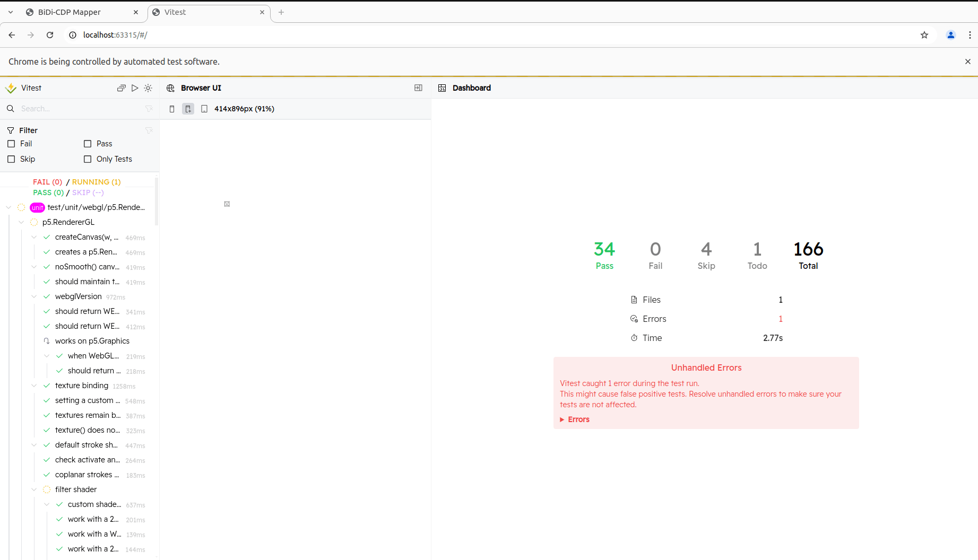Clear the search with the crossed-filter icon
978x560 pixels.
click(x=149, y=109)
